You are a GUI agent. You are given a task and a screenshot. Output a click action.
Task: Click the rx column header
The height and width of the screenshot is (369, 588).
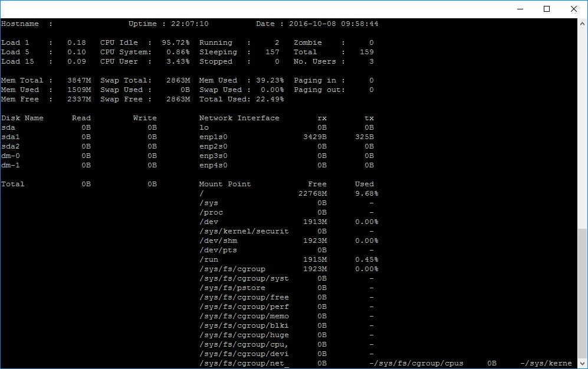(322, 118)
